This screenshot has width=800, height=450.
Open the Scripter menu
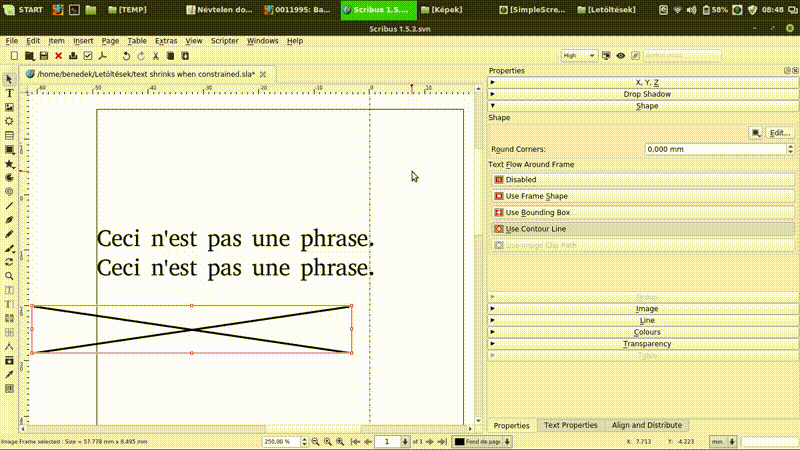[224, 41]
